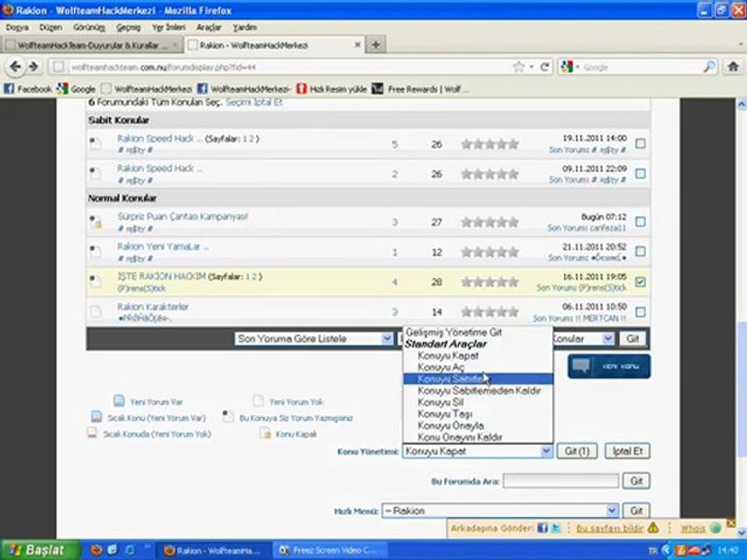Switch to WolfteamHackTeam-Duyurular tab
747x560 pixels.
point(92,45)
